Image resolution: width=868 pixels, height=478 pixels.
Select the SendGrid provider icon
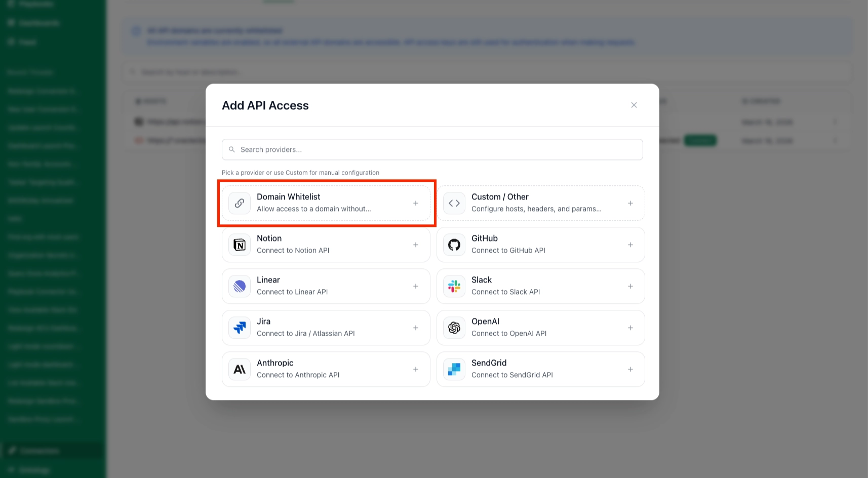pyautogui.click(x=454, y=369)
